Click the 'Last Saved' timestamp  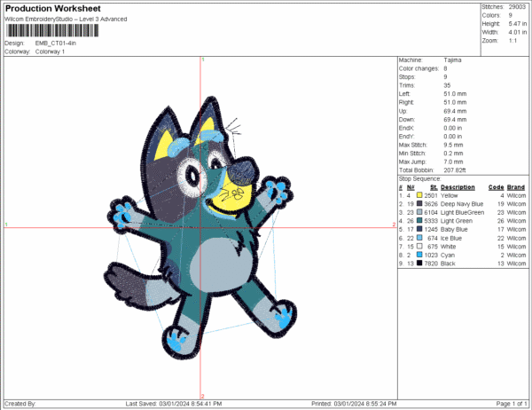(x=174, y=404)
